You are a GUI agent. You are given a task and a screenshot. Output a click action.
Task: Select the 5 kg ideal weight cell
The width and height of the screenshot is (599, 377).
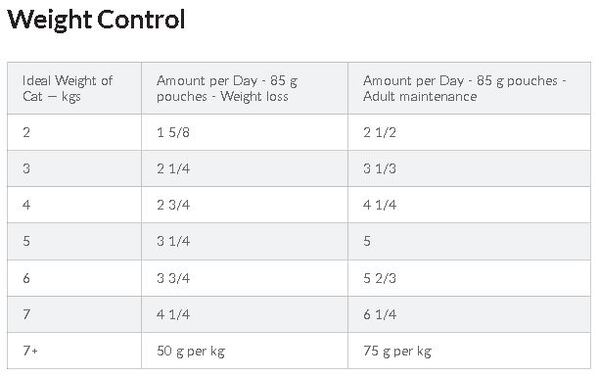click(74, 241)
